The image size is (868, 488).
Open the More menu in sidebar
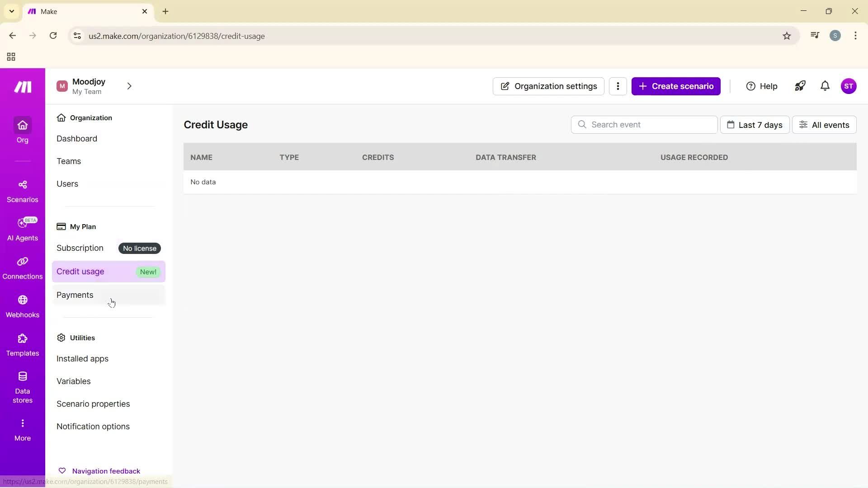click(23, 428)
